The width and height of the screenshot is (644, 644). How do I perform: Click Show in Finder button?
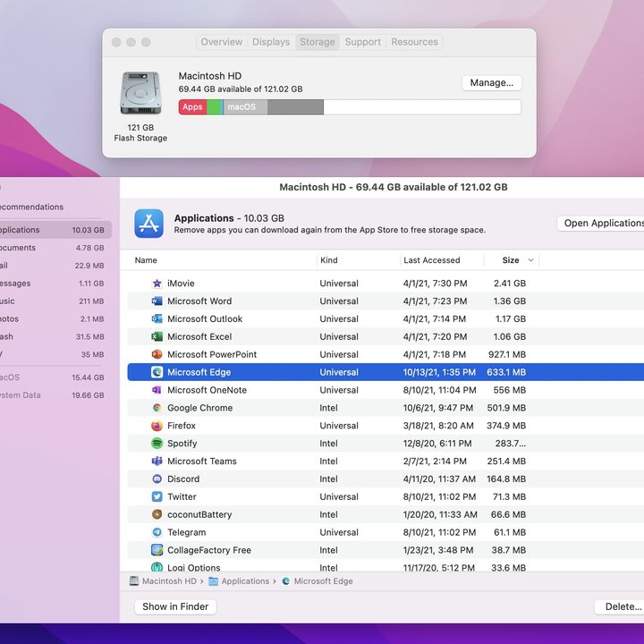pyautogui.click(x=175, y=606)
